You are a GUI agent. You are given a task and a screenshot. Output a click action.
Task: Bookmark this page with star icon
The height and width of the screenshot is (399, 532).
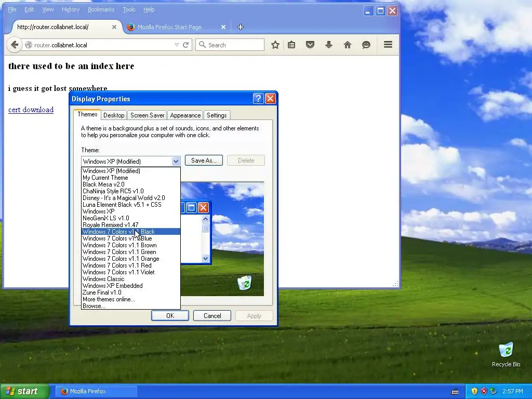[275, 45]
